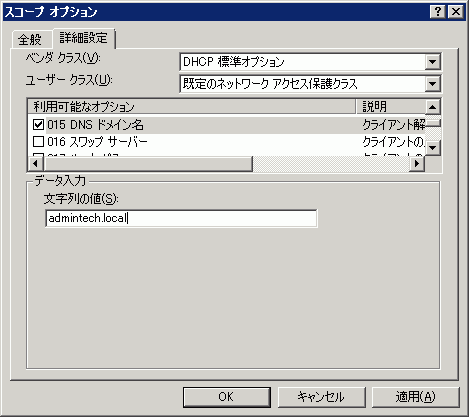Viewport: 469px width, 417px height.
Task: Click the 説明 column header
Action: pos(390,107)
